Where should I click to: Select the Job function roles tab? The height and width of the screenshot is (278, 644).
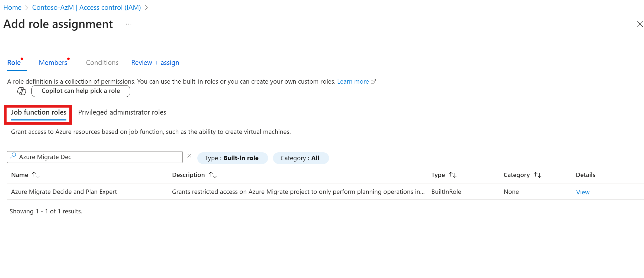pyautogui.click(x=38, y=112)
